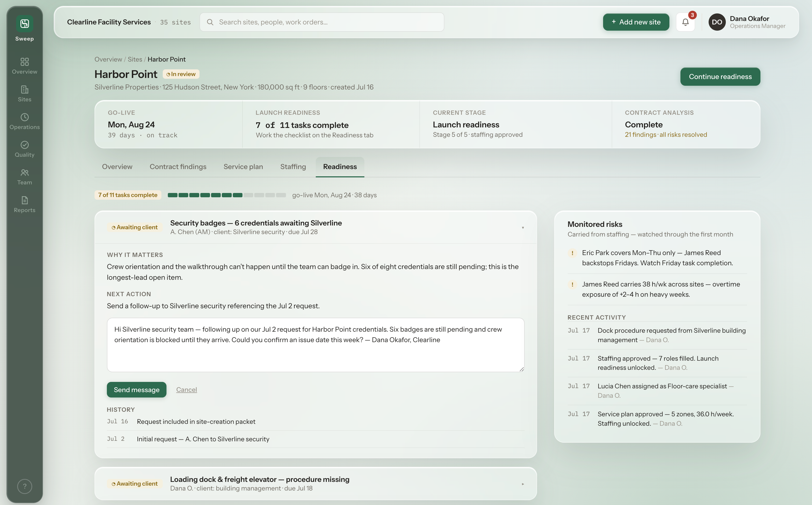Click Awaiting client badge on Loading dock
This screenshot has height=505, width=812.
(135, 484)
